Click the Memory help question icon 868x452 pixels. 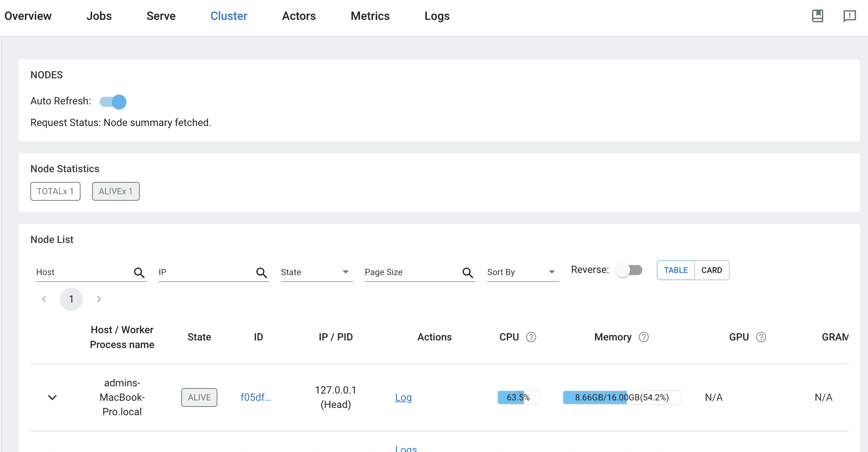643,337
